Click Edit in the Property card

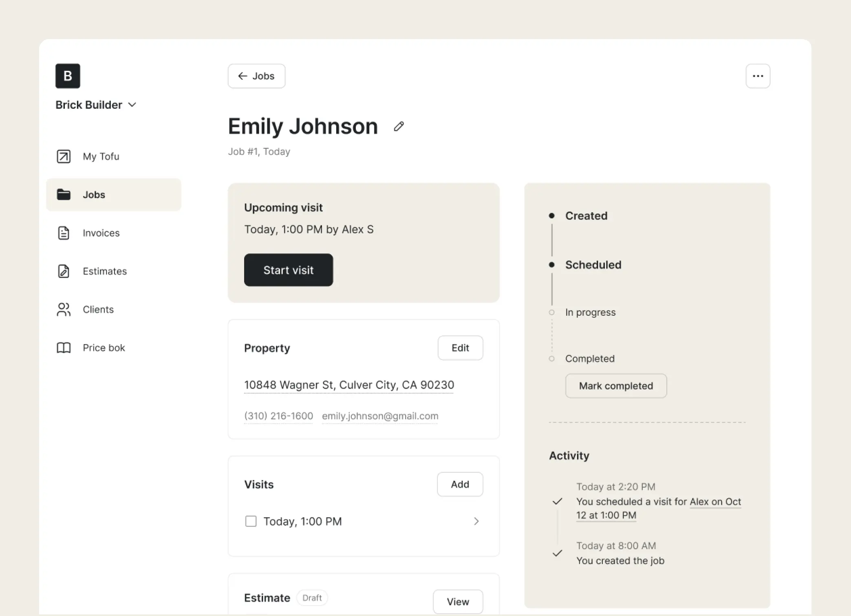[x=460, y=348]
